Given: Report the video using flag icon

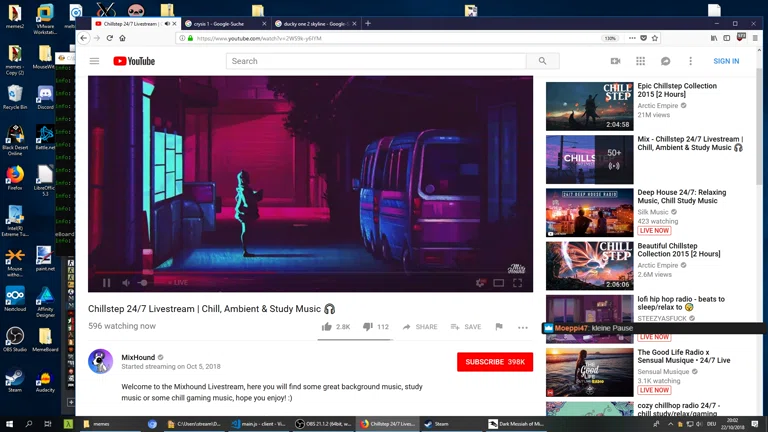Looking at the screenshot, I should [498, 327].
